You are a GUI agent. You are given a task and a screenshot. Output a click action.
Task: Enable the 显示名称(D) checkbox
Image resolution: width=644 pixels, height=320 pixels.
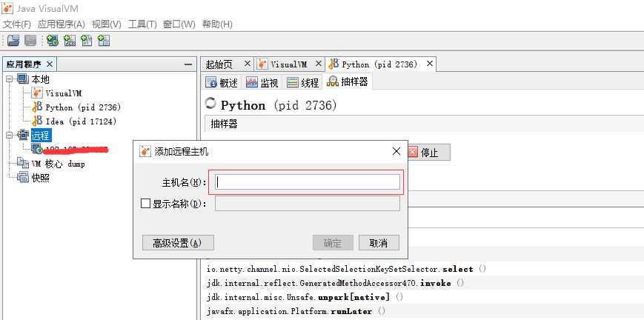click(x=145, y=204)
